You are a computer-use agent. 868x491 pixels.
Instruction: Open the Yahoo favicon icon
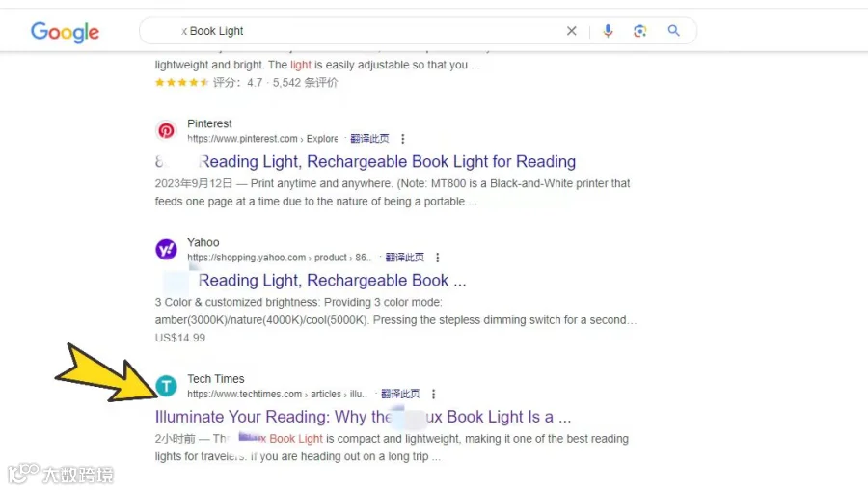point(166,250)
